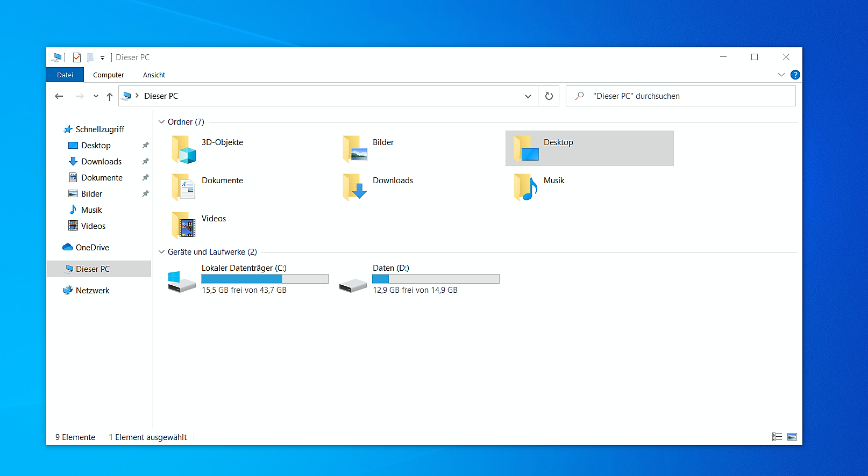Viewport: 868px width, 476px height.
Task: Switch to large thumbnails view icon
Action: tap(792, 437)
